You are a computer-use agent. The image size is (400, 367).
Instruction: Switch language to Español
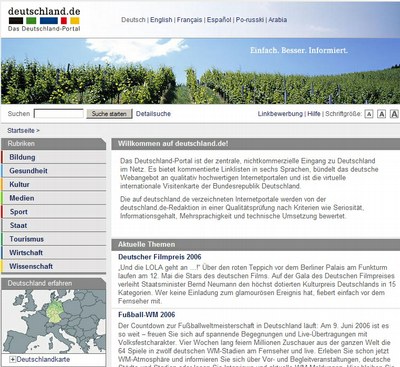[219, 20]
